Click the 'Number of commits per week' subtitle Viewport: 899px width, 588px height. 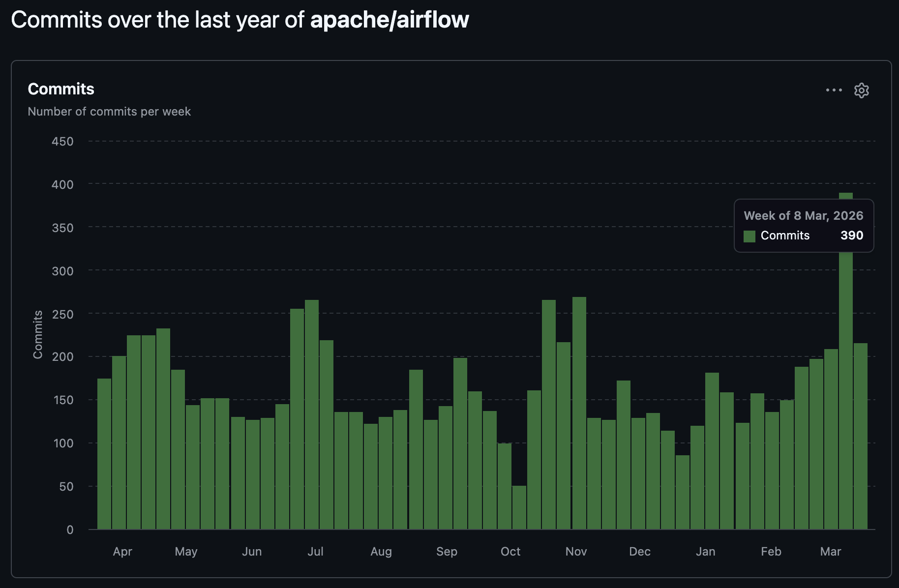pos(109,112)
